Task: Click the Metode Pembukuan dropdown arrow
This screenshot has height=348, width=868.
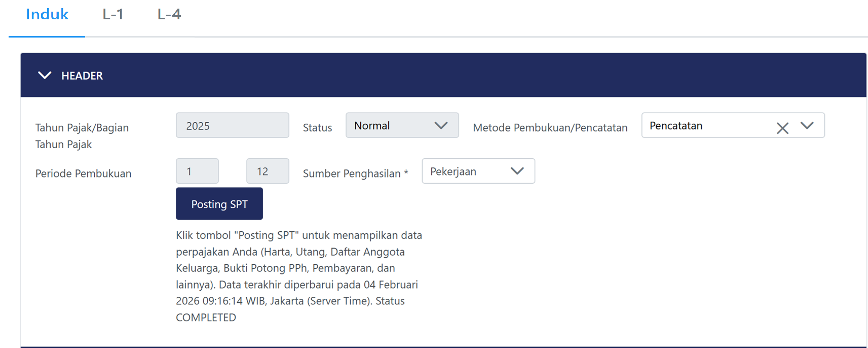Action: click(x=807, y=126)
